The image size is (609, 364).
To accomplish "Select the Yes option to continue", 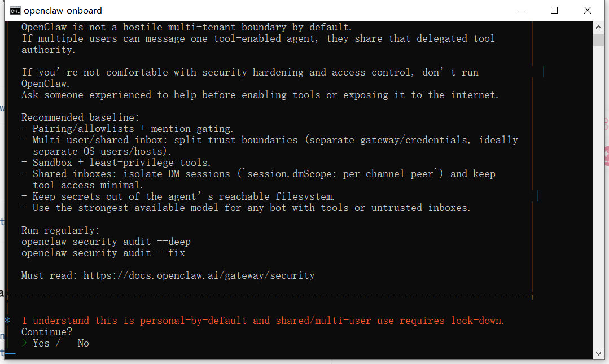I will [x=41, y=343].
